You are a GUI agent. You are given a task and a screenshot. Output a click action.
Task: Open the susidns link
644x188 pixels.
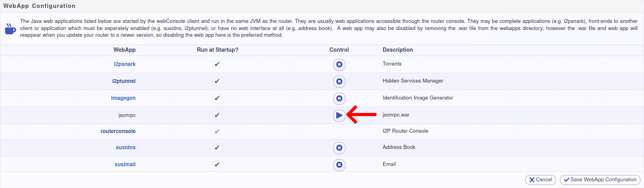click(x=125, y=147)
